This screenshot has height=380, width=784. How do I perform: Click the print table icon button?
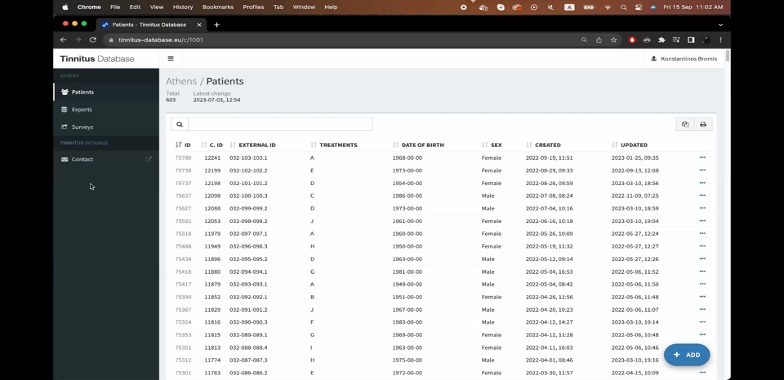coord(703,124)
